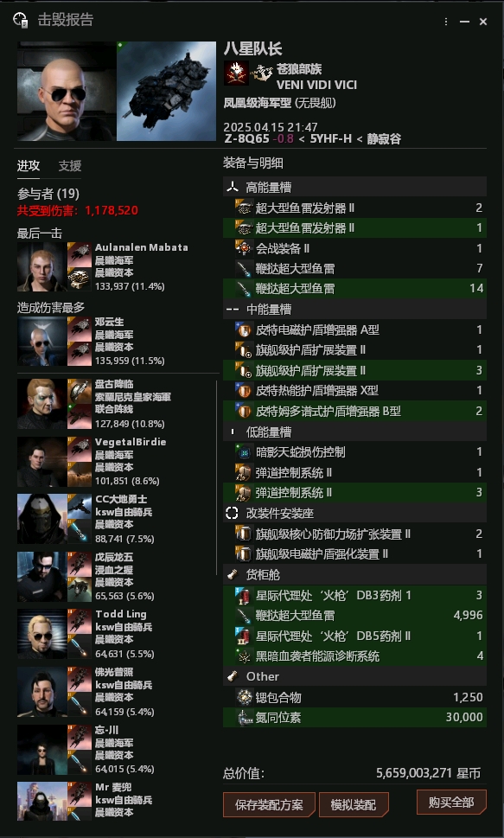504x838 pixels.
Task: Click the 模拟装配 button
Action: pyautogui.click(x=354, y=804)
